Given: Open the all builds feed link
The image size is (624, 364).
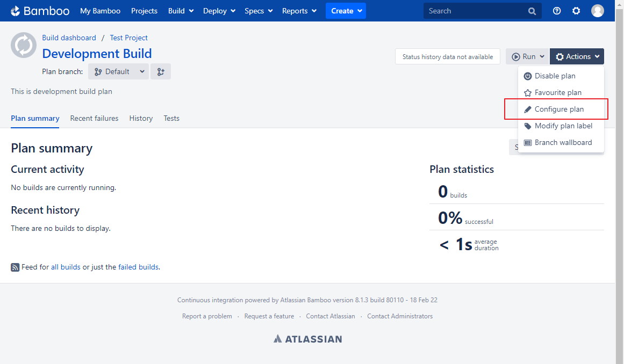Looking at the screenshot, I should pyautogui.click(x=66, y=267).
